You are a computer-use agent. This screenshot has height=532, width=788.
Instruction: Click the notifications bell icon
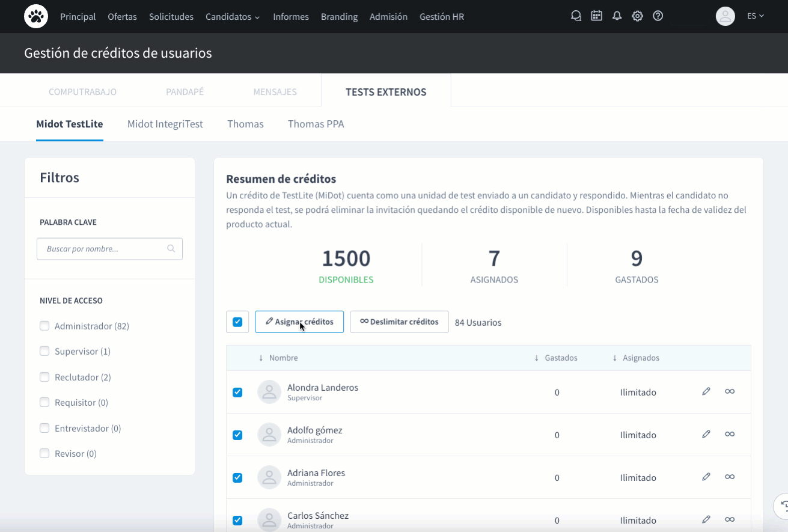click(617, 16)
